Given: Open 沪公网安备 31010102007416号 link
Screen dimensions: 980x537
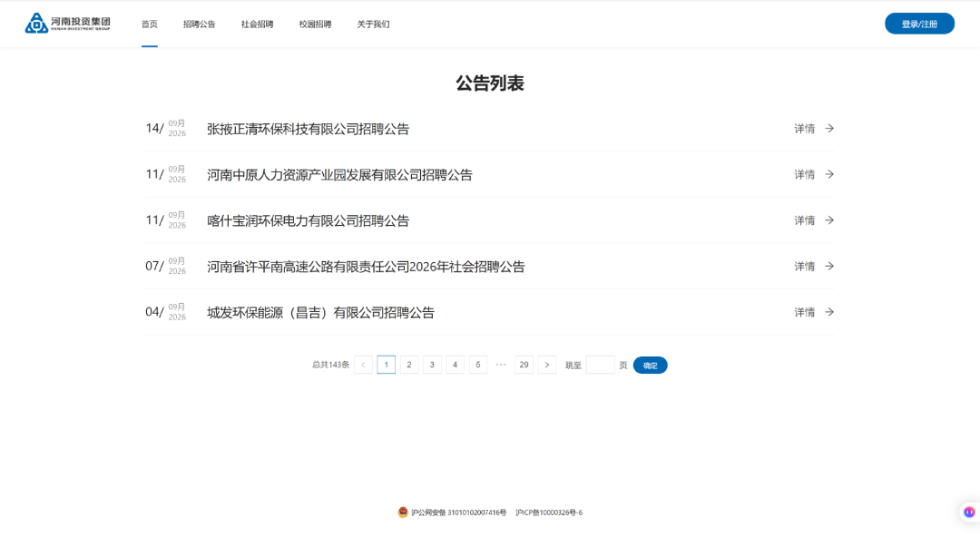Looking at the screenshot, I should coord(459,513).
